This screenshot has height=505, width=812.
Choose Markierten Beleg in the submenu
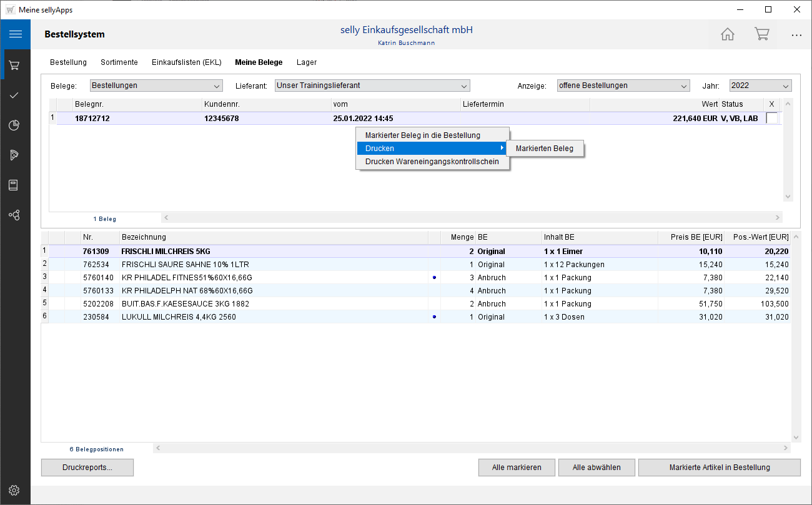pyautogui.click(x=544, y=149)
